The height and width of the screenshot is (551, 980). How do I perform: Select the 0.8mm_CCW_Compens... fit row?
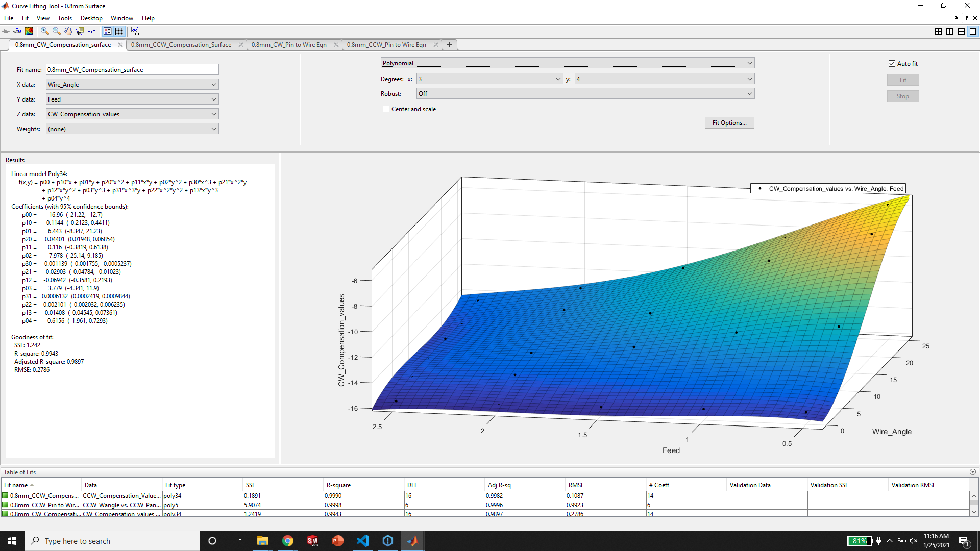[485, 496]
